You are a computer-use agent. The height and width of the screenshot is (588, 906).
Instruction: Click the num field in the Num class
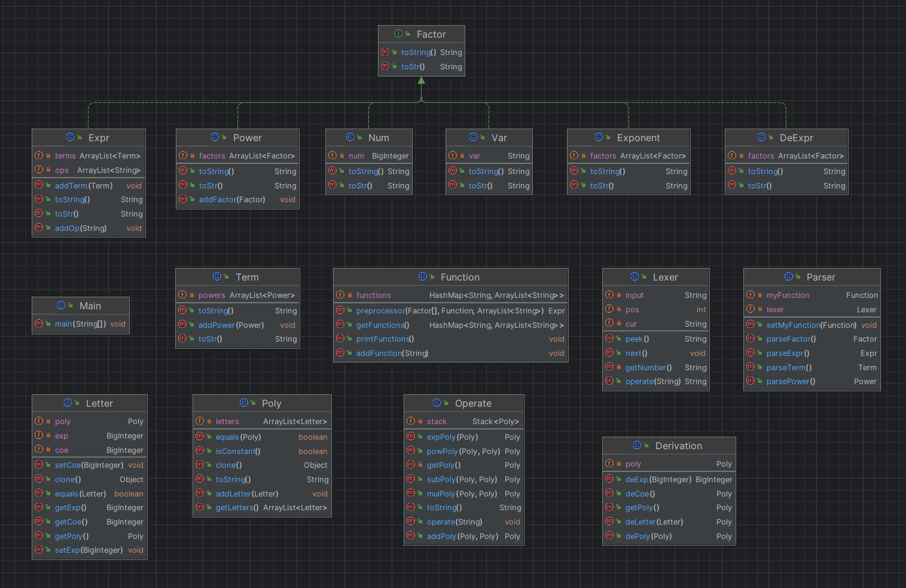(x=356, y=156)
